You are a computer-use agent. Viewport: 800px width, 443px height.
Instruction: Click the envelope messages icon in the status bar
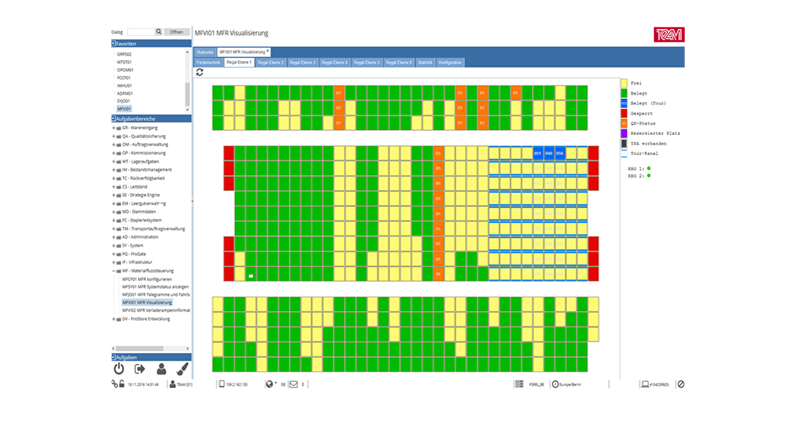pos(293,384)
